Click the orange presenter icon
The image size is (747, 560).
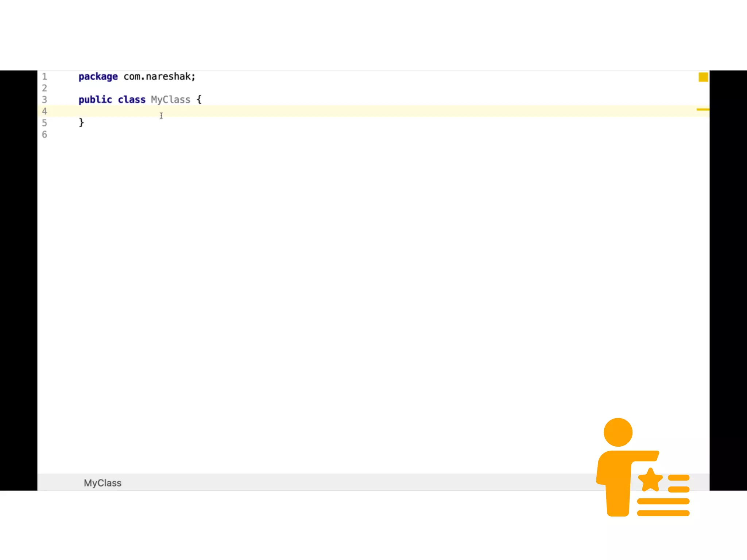pos(618,474)
